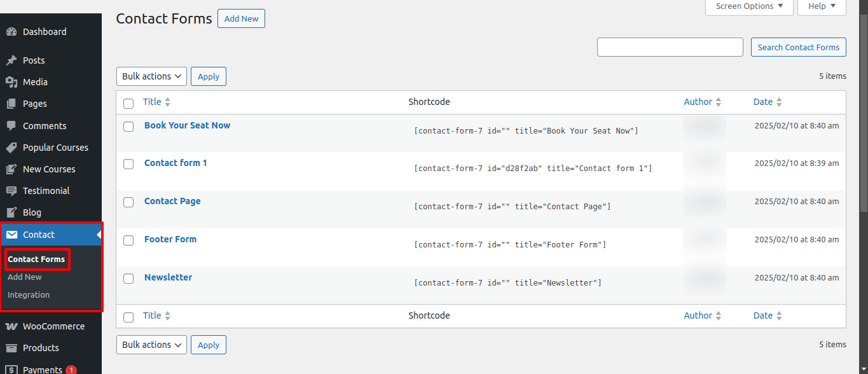Screen dimensions: 868x374
Task: Open the Testimonial menu item
Action: (x=46, y=191)
